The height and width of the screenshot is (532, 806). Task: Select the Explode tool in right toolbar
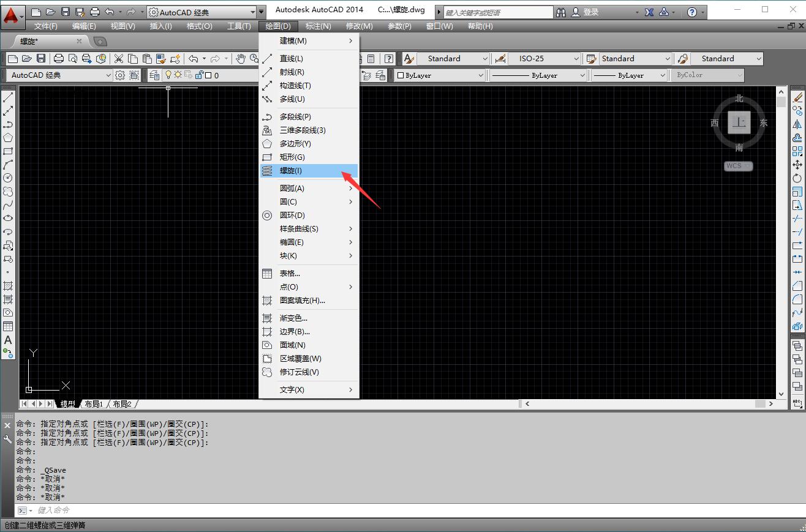(x=797, y=326)
